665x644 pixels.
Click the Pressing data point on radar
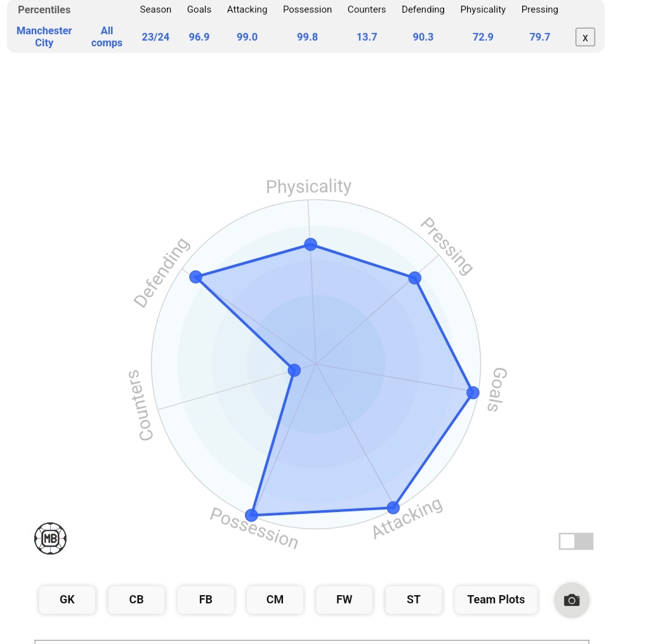[x=414, y=278]
